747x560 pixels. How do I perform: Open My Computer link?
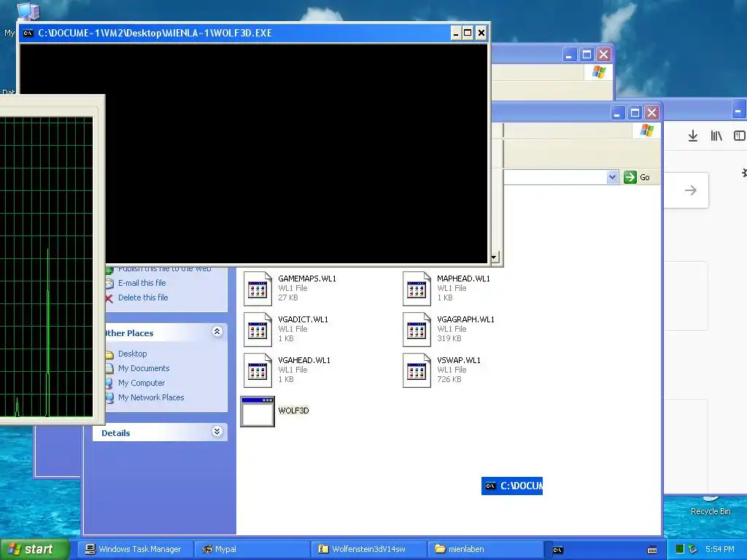point(142,383)
